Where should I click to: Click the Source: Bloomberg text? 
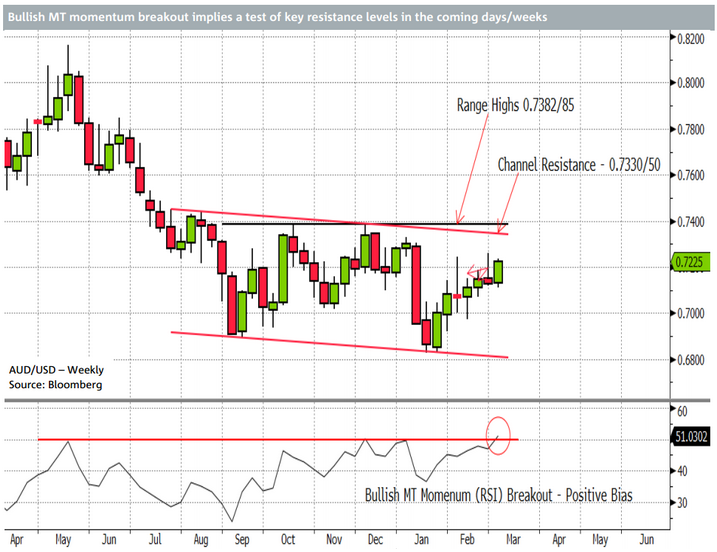(x=53, y=383)
